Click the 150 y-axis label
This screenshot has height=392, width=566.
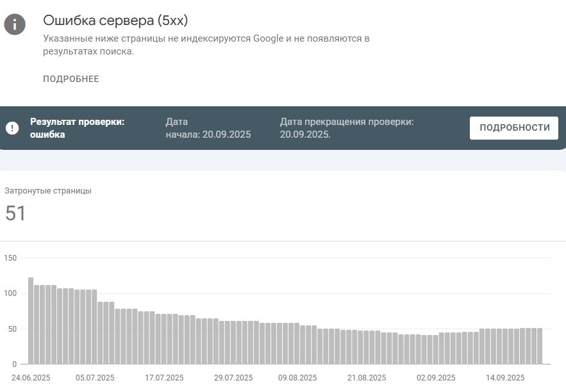(x=10, y=258)
